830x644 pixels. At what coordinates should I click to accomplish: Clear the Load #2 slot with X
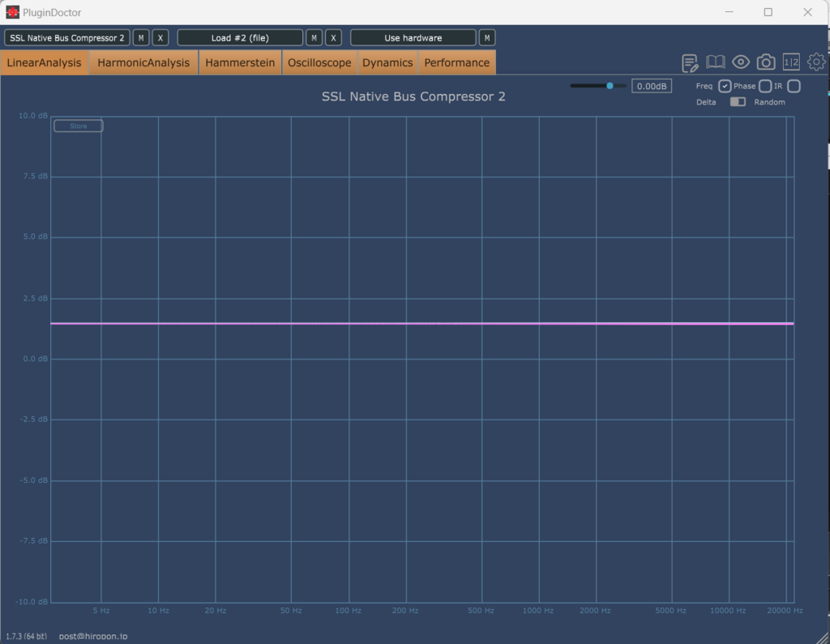333,37
